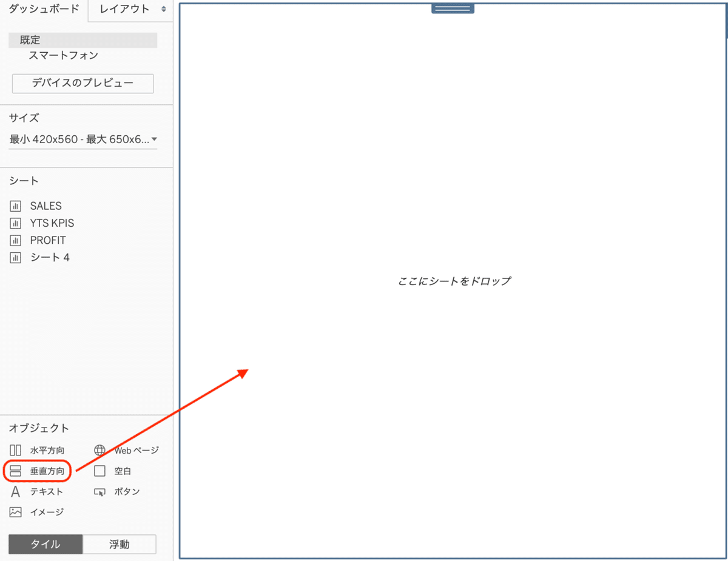
Task: Open the ダッシュボードサイズ dropdown
Action: click(83, 139)
